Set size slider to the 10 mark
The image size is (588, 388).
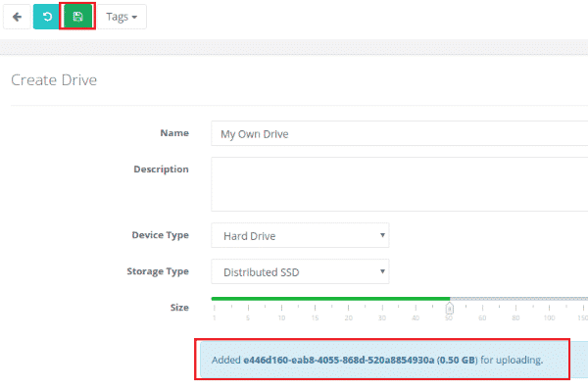point(281,308)
